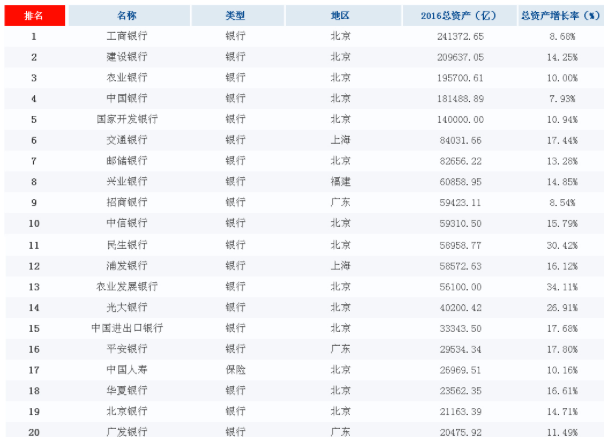Image resolution: width=616 pixels, height=447 pixels.
Task: Select the 农业发展银行 name cell
Action: [x=127, y=287]
